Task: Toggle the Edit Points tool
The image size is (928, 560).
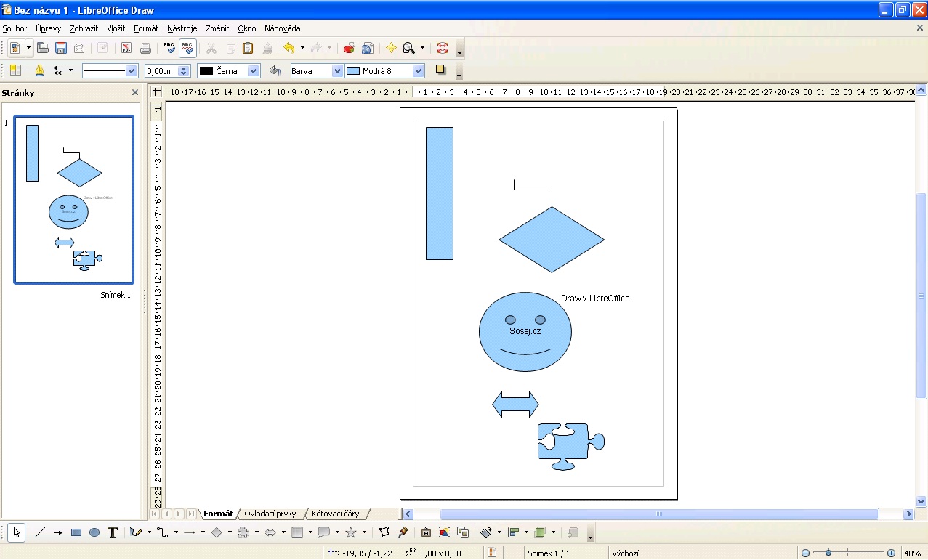Action: point(385,532)
